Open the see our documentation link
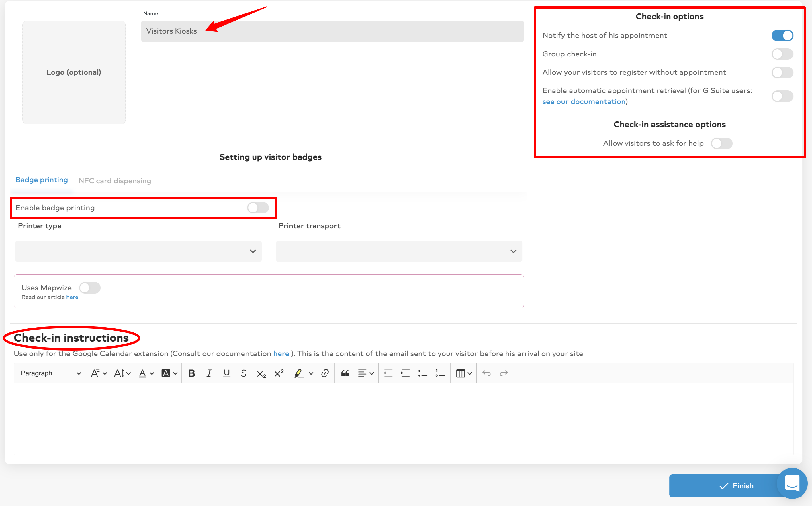 pyautogui.click(x=584, y=101)
